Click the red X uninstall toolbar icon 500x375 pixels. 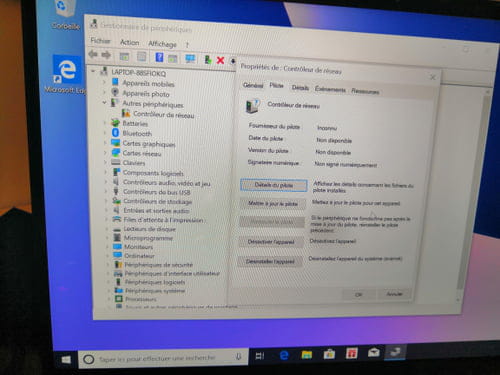[x=220, y=60]
